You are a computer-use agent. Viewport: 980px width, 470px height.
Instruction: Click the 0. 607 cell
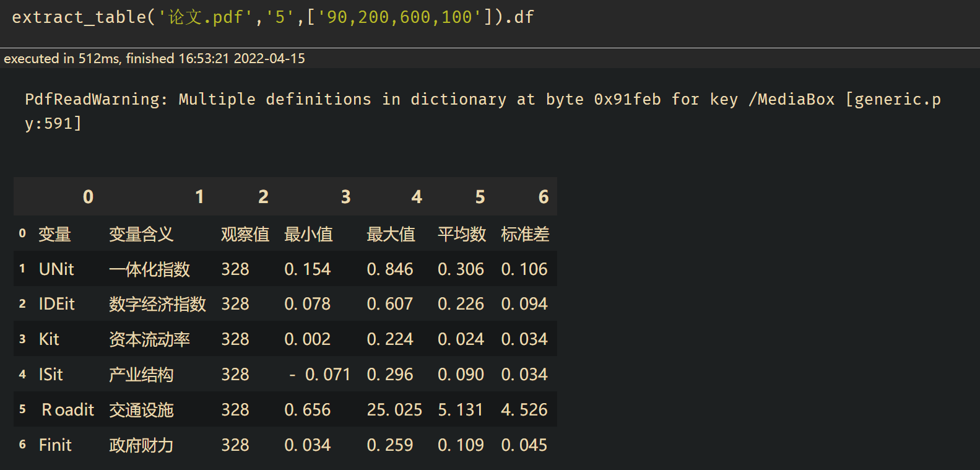[389, 304]
